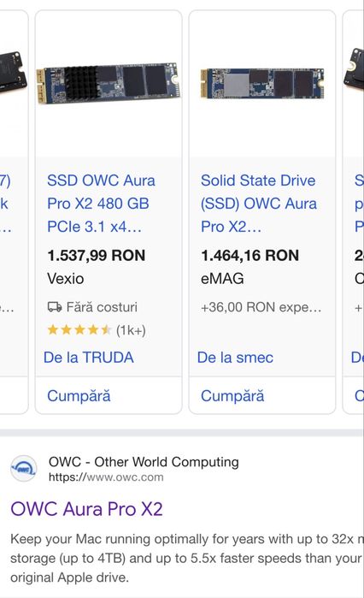View the Vexio SSD product image with heatsink
The height and width of the screenshot is (598, 364).
coord(108,83)
